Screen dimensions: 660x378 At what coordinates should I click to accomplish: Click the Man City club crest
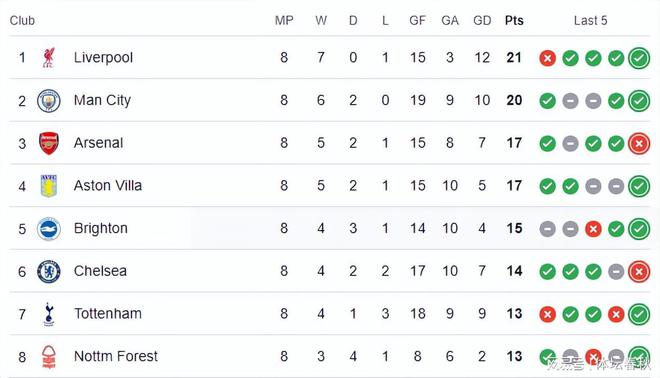click(49, 101)
